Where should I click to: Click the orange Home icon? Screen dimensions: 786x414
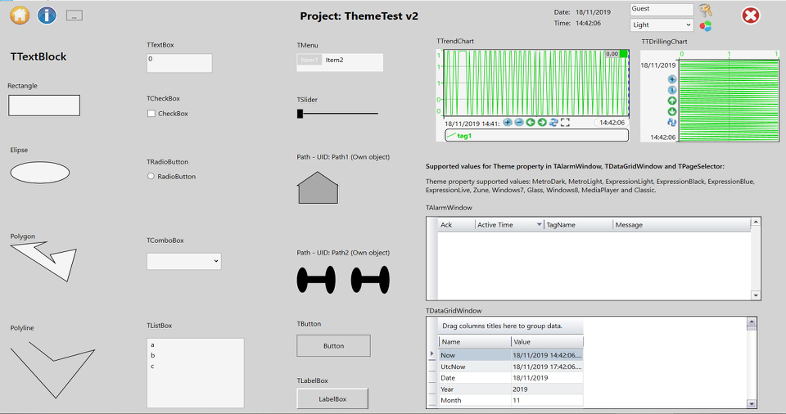[19, 15]
